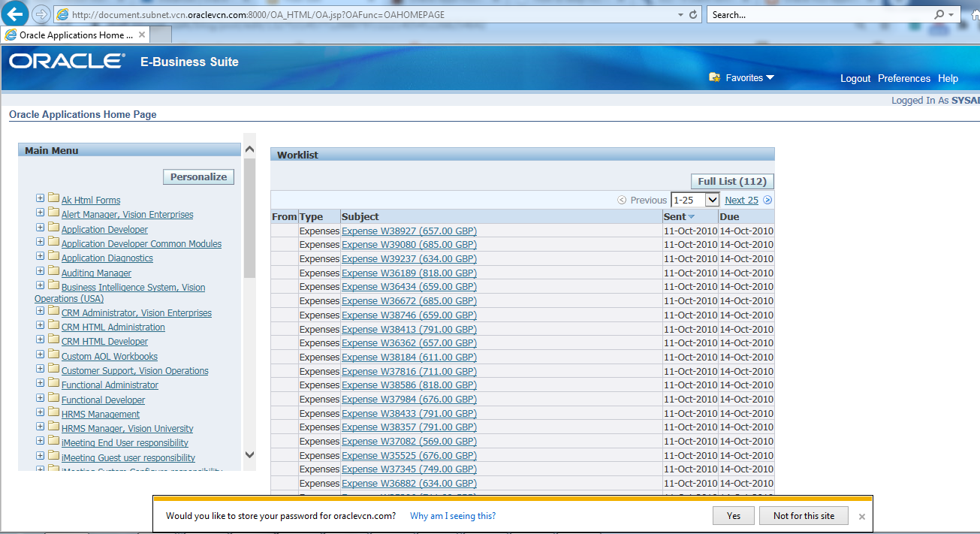Click the Main Menu scrollbar thumb
The height and width of the screenshot is (534, 980).
pos(249,218)
